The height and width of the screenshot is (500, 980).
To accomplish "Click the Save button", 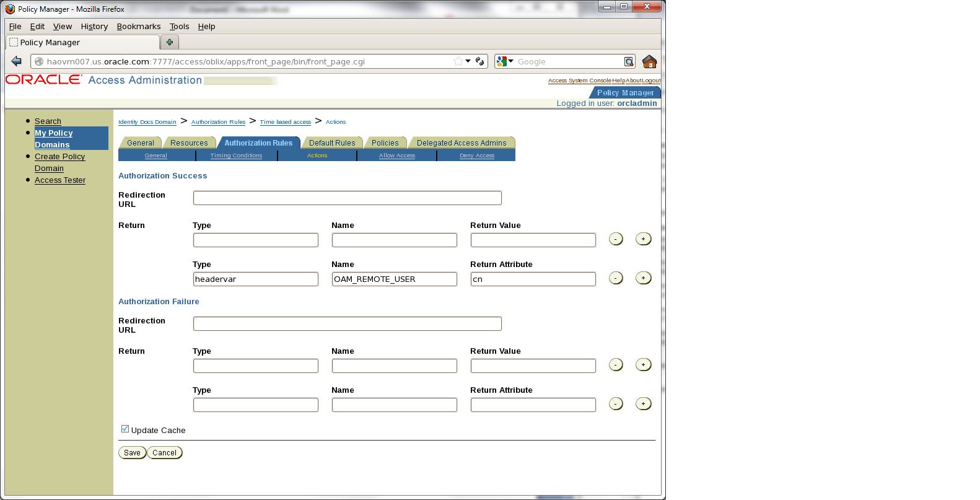I will [133, 453].
